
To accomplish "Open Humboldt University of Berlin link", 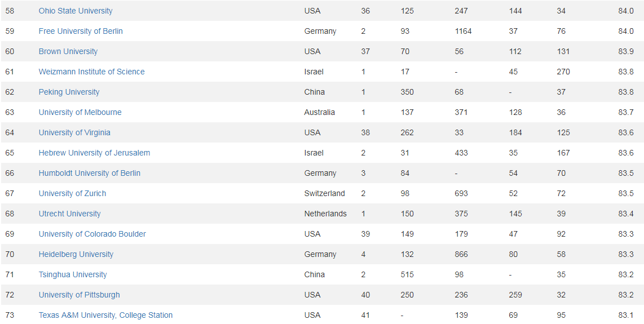I will 90,173.
